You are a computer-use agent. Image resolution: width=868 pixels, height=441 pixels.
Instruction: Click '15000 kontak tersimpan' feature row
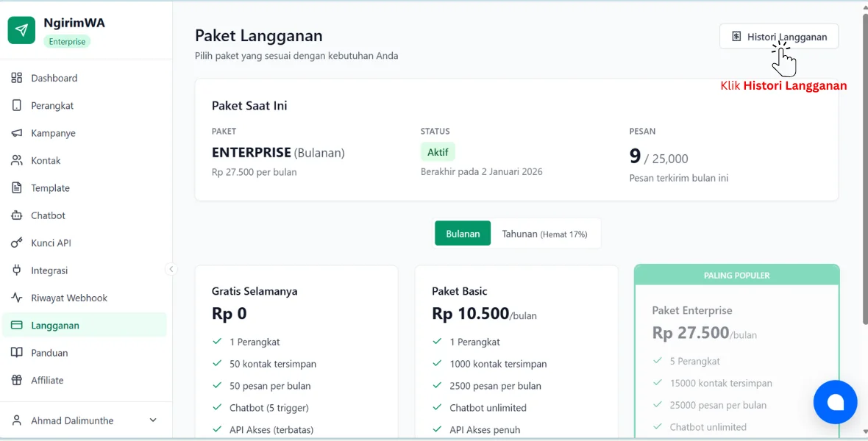[713, 383]
